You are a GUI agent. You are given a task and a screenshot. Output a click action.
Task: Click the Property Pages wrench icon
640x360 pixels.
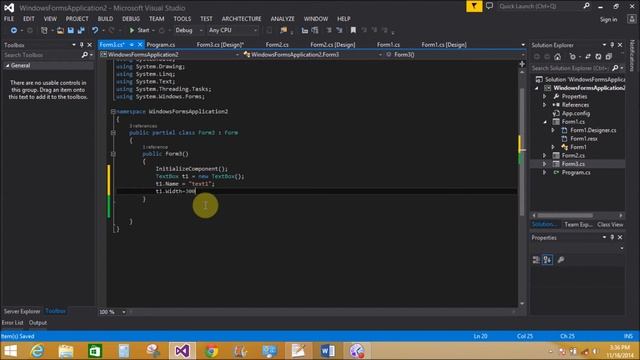[561, 260]
